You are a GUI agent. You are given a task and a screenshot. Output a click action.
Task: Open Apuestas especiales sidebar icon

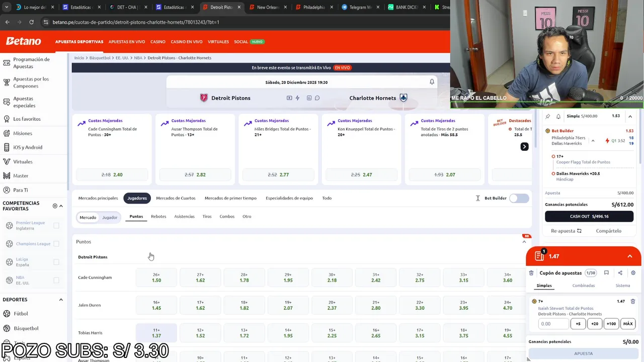[x=7, y=102]
